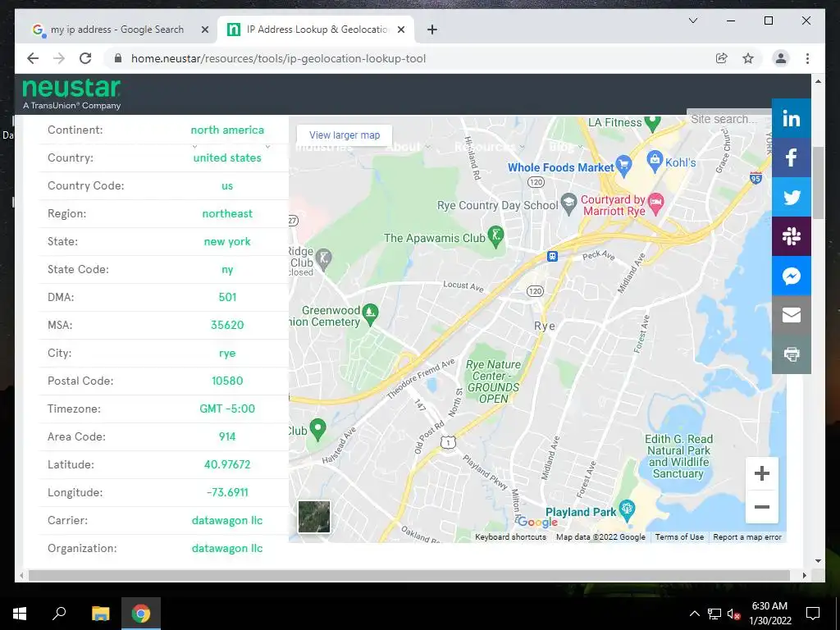Click MSA value 35620

(227, 325)
